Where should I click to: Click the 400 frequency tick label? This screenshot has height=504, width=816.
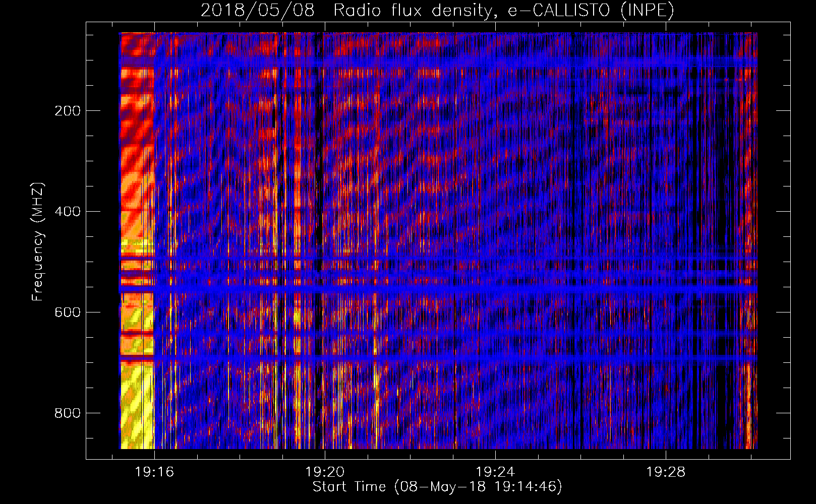click(x=68, y=212)
